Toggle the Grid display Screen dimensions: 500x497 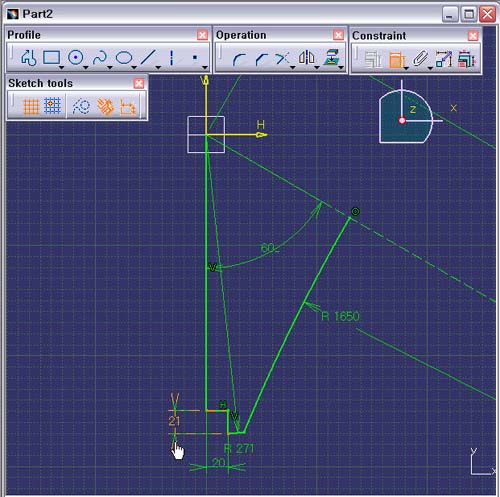point(31,107)
